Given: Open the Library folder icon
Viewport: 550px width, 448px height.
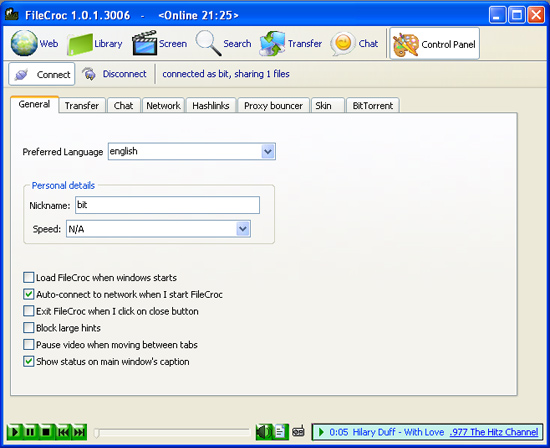Looking at the screenshot, I should click(80, 44).
